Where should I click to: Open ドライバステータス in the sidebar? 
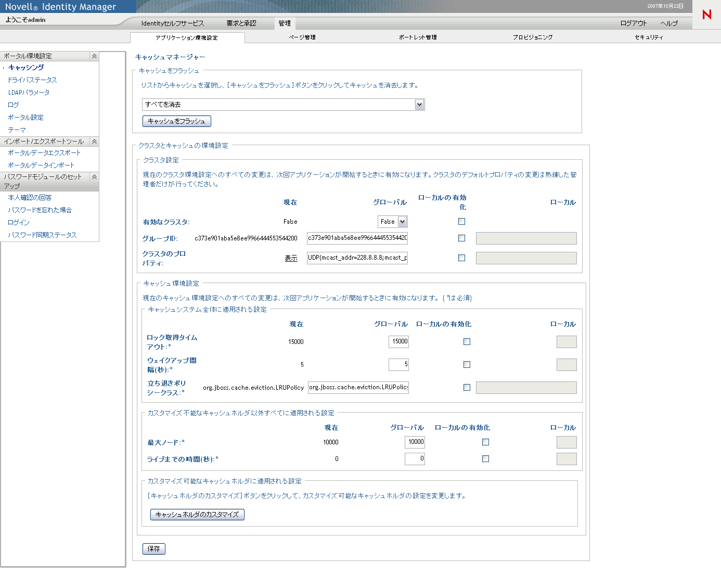(x=32, y=80)
